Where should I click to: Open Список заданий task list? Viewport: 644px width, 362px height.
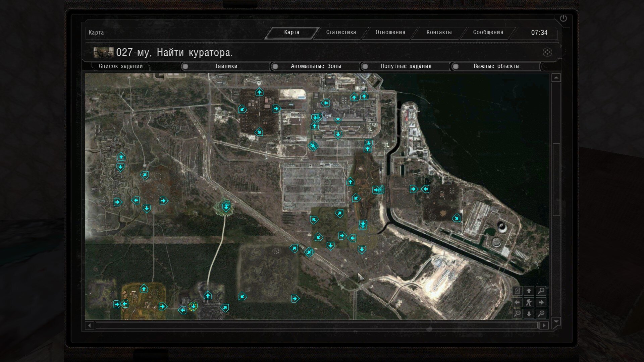click(121, 66)
